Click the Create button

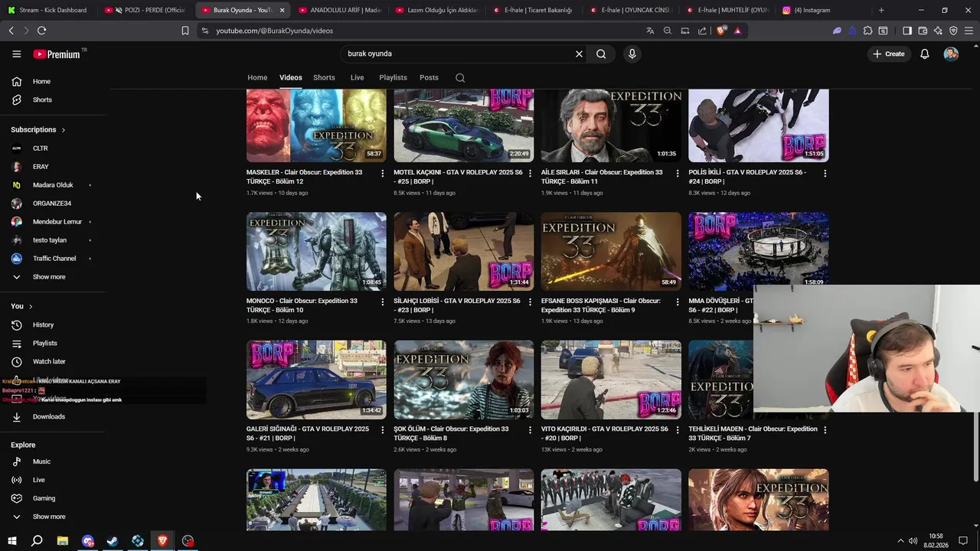click(888, 54)
